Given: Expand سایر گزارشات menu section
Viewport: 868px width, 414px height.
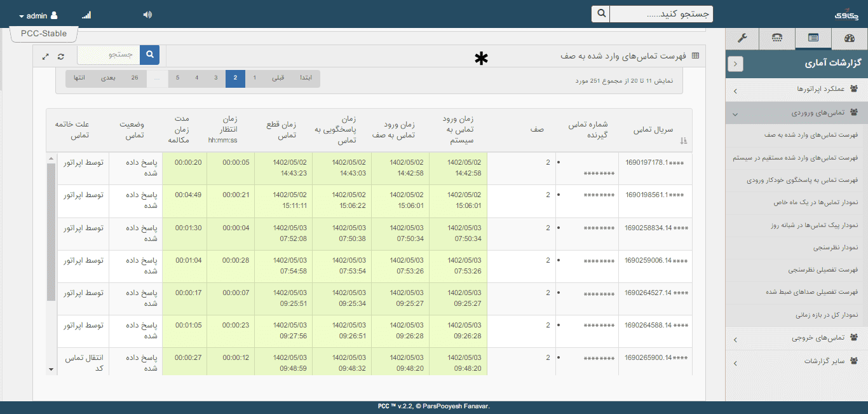Looking at the screenshot, I should 797,361.
